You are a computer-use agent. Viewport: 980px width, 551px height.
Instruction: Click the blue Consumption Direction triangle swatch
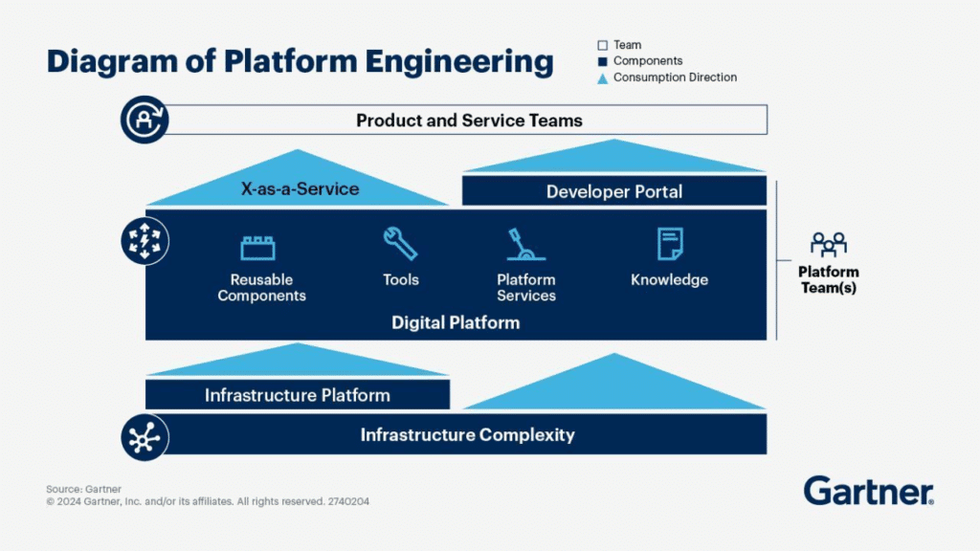(603, 77)
